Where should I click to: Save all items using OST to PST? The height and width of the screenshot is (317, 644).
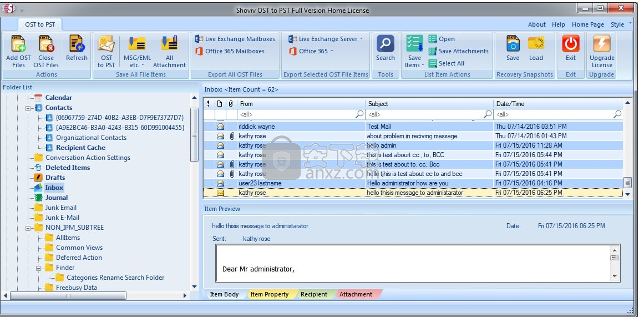click(107, 52)
